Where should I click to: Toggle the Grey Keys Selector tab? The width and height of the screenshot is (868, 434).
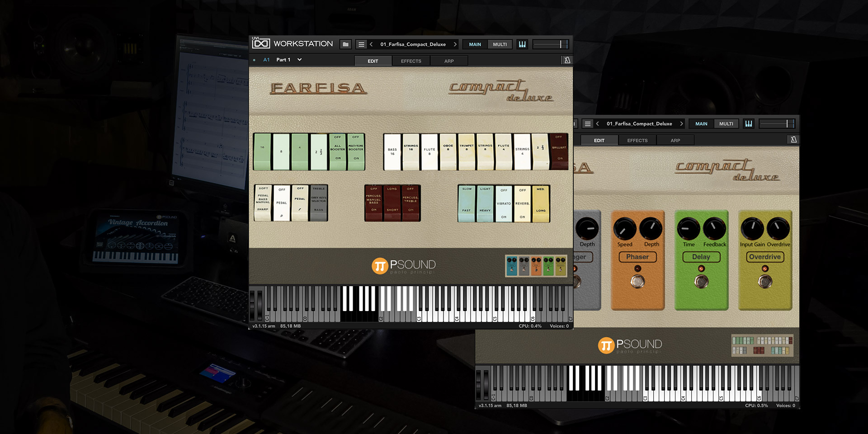click(x=318, y=203)
